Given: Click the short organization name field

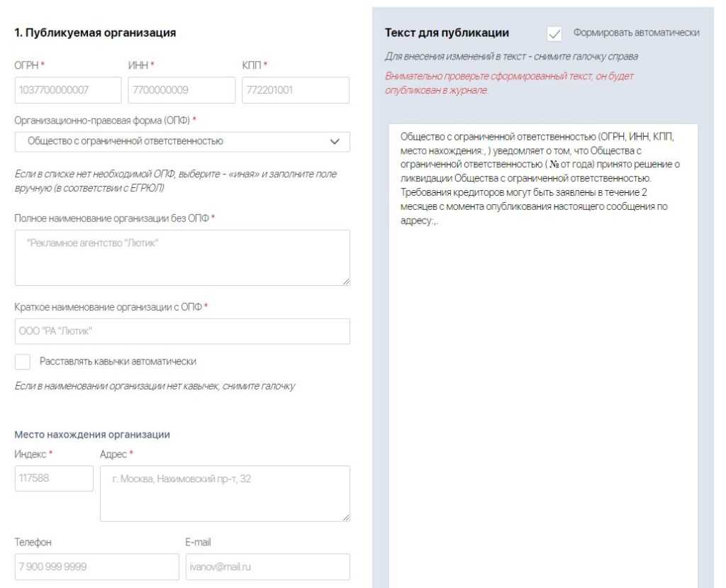Looking at the screenshot, I should (181, 331).
